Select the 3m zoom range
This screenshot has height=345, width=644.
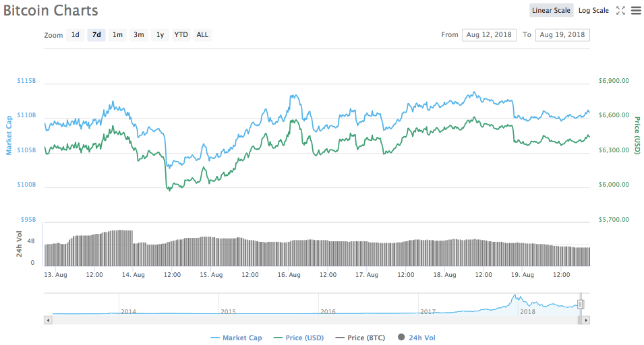139,35
